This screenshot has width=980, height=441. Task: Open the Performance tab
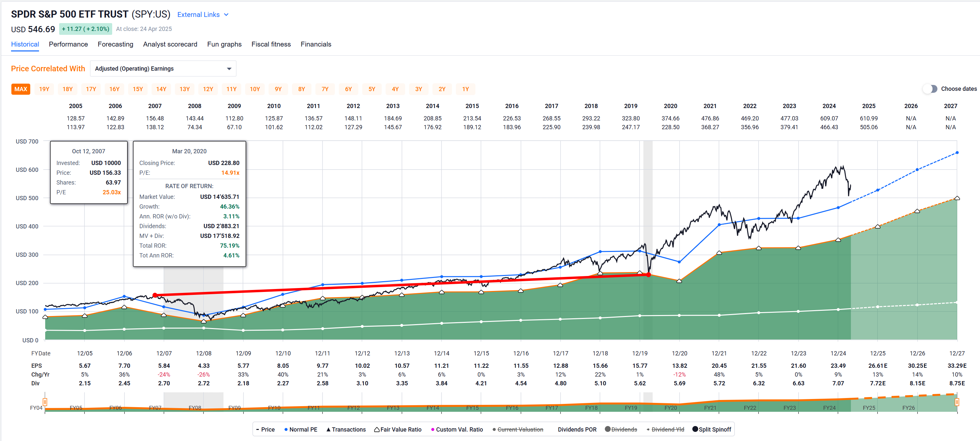[69, 44]
